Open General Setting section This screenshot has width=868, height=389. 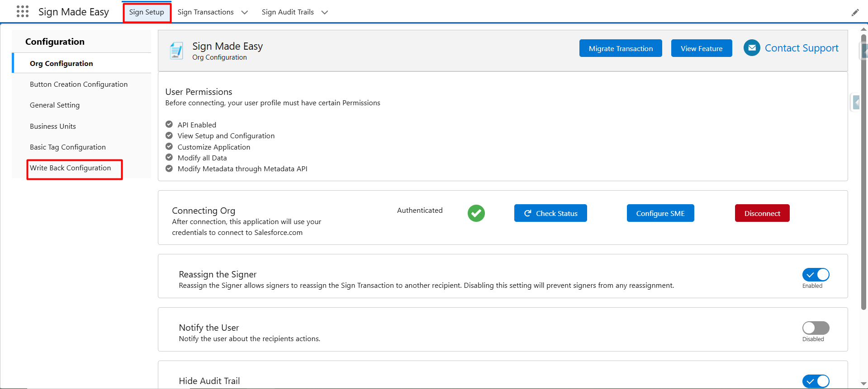55,105
